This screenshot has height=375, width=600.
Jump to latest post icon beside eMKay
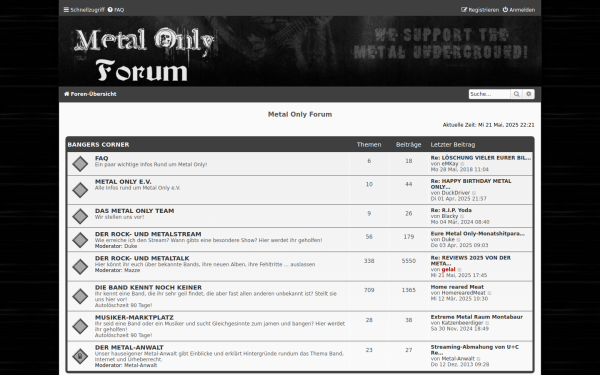tap(462, 164)
